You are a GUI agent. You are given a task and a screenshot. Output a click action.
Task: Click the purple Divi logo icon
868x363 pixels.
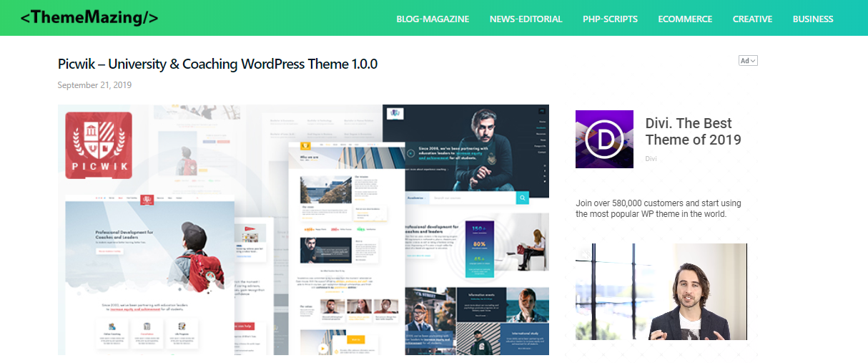click(x=604, y=139)
